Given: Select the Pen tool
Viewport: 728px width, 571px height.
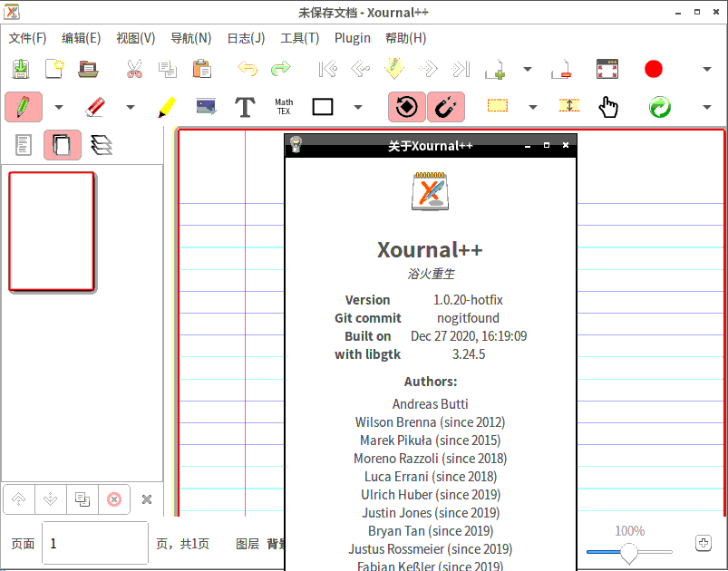Looking at the screenshot, I should [24, 107].
